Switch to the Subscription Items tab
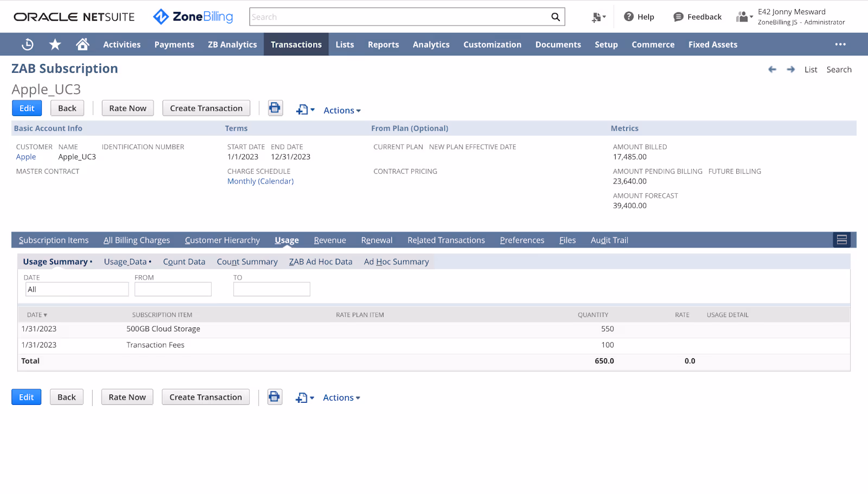The width and height of the screenshot is (868, 494). click(54, 240)
